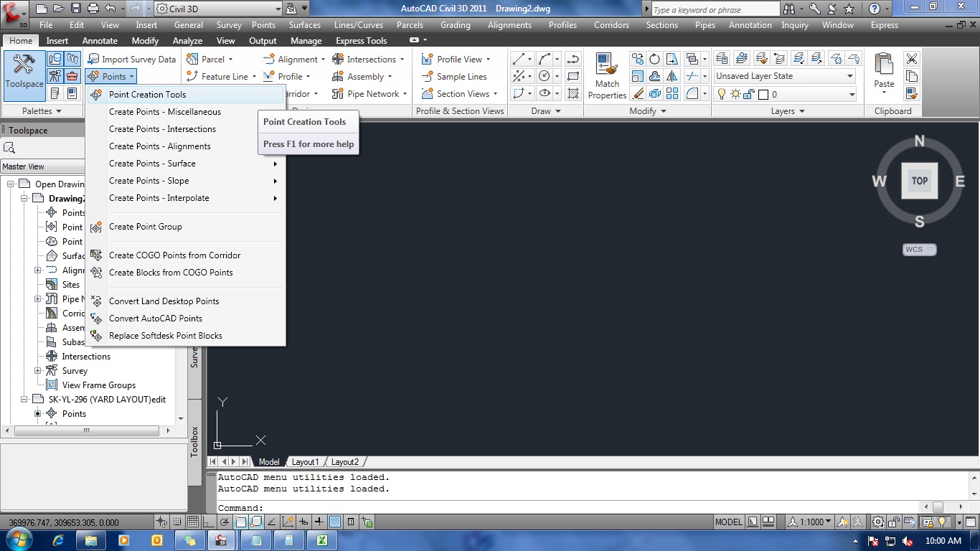980x551 pixels.
Task: Choose Create Point Group
Action: [x=186, y=227]
